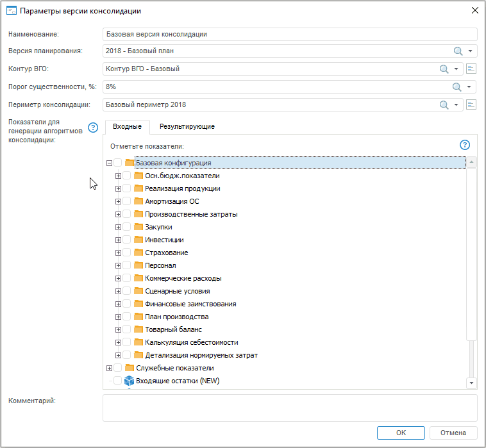Tick the Инвестиции checkbox
Viewport: 486px width, 448px height.
click(x=127, y=240)
